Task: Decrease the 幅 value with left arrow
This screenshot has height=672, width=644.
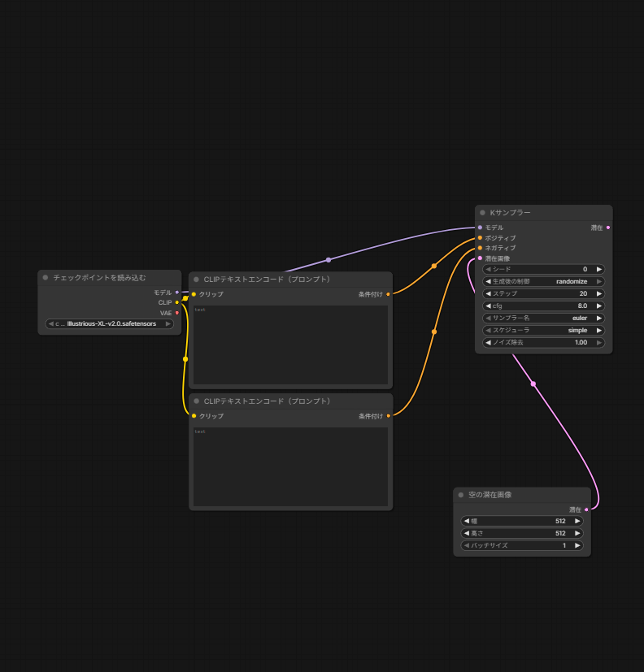Action: click(x=467, y=521)
